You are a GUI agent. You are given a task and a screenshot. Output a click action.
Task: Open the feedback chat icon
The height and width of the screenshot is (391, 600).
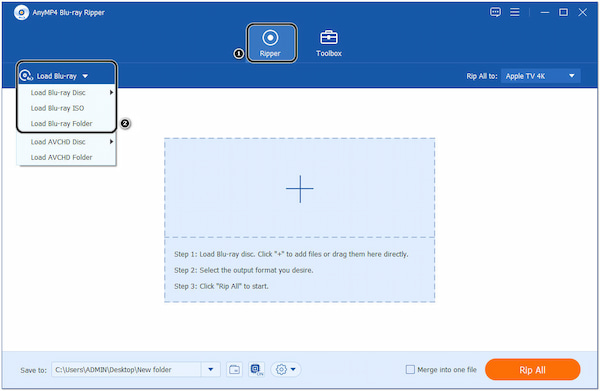click(x=495, y=12)
